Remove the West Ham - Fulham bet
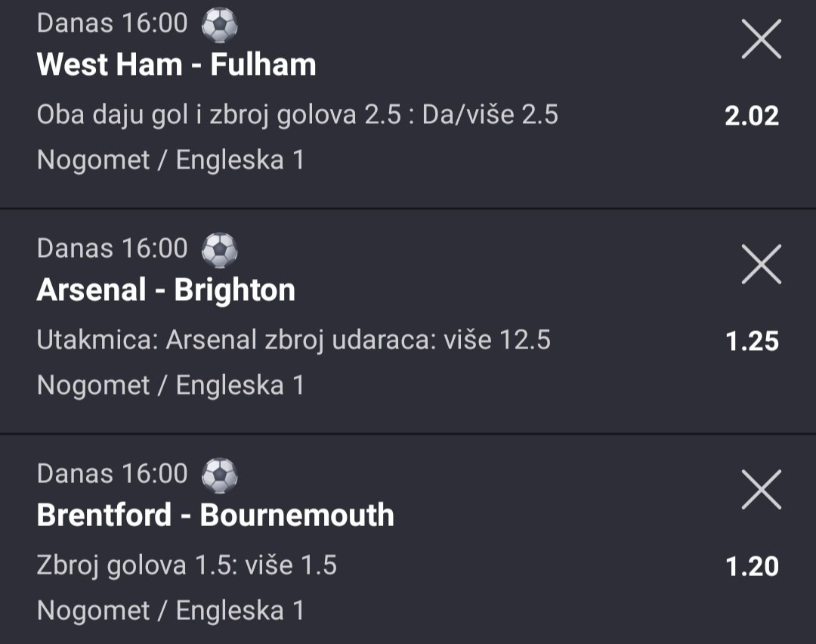This screenshot has width=816, height=644. 761,39
